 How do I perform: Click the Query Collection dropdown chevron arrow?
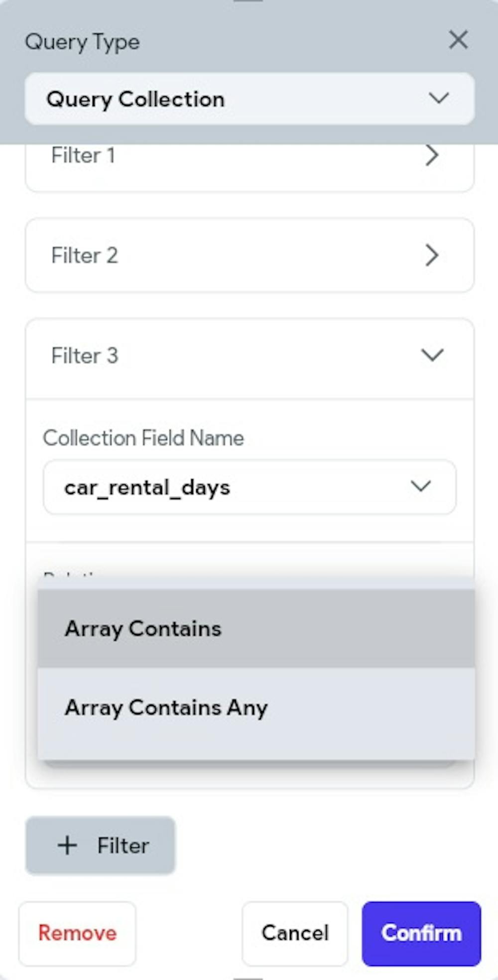click(439, 98)
